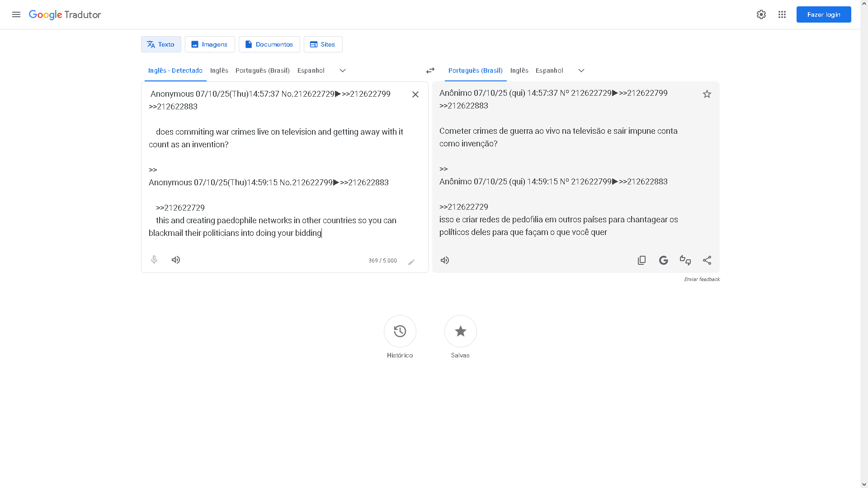Open the main hamburger menu

(x=16, y=14)
